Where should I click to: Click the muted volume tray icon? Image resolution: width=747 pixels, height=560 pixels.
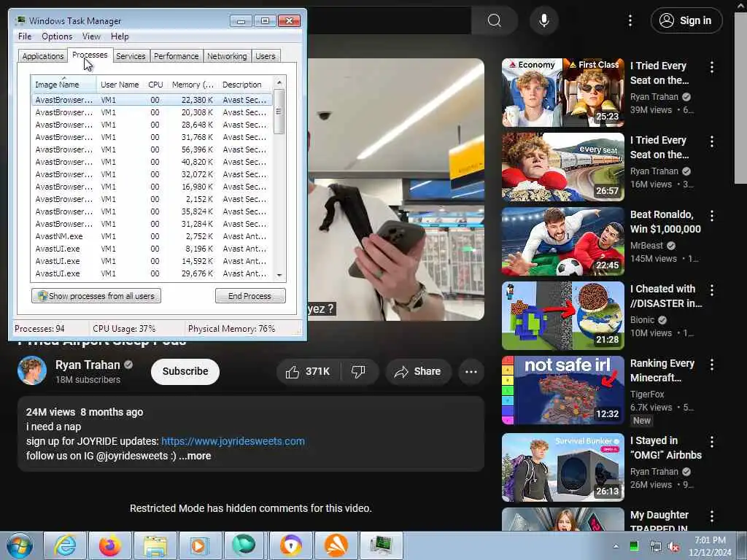pos(673,547)
